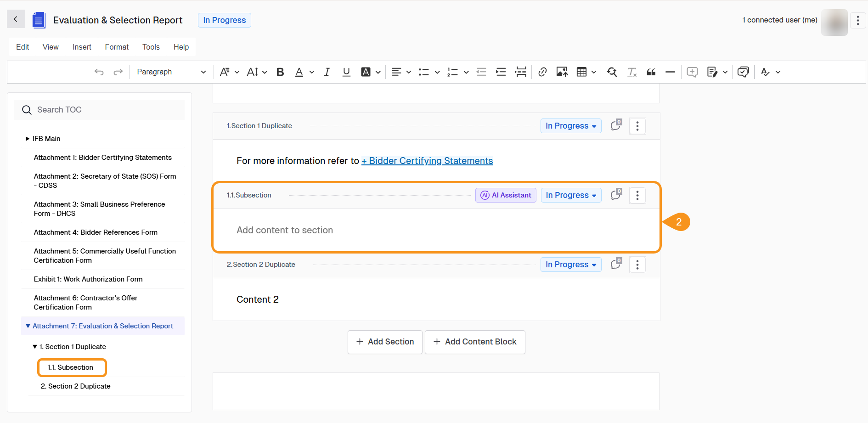Image resolution: width=868 pixels, height=423 pixels.
Task: Add a horizontal line
Action: (x=670, y=72)
